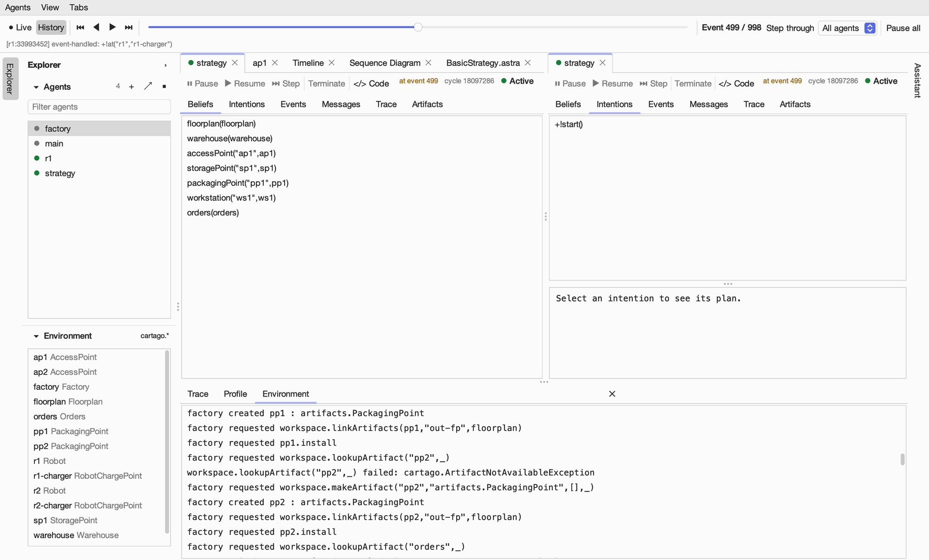Select r1-charger RobotChargePoint artifact
Image resolution: width=929 pixels, height=560 pixels.
click(96, 475)
